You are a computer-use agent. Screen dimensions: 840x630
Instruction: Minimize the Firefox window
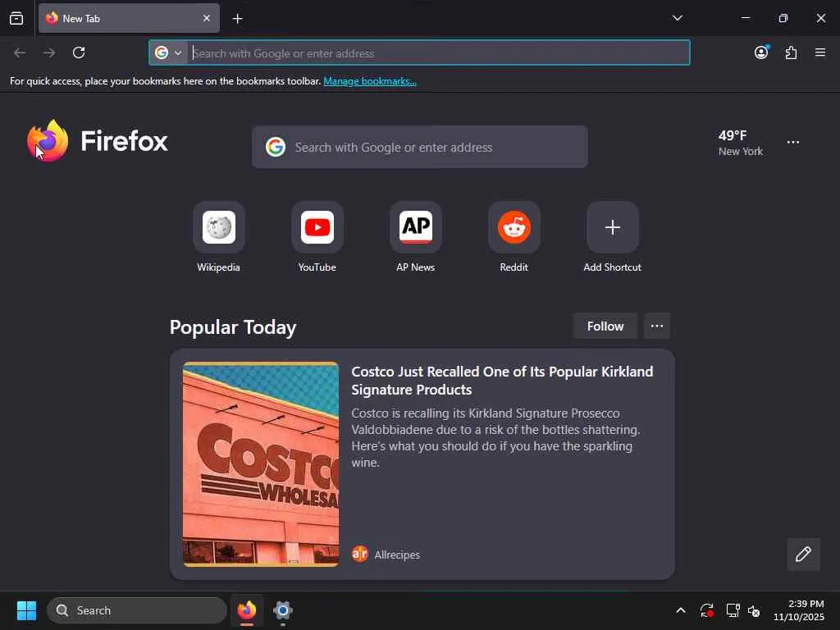click(745, 18)
